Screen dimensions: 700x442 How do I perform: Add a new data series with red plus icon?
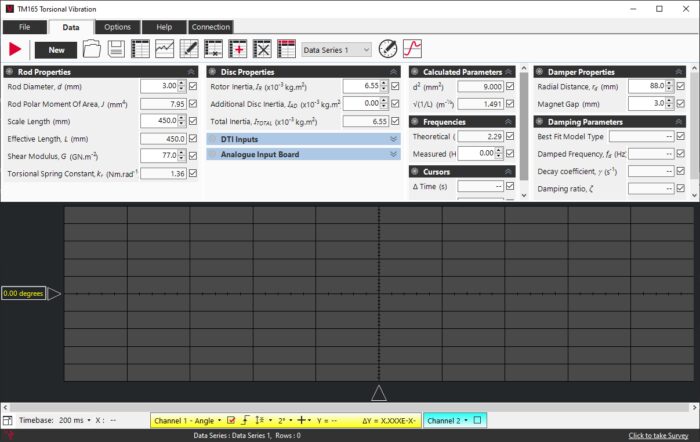[238, 49]
